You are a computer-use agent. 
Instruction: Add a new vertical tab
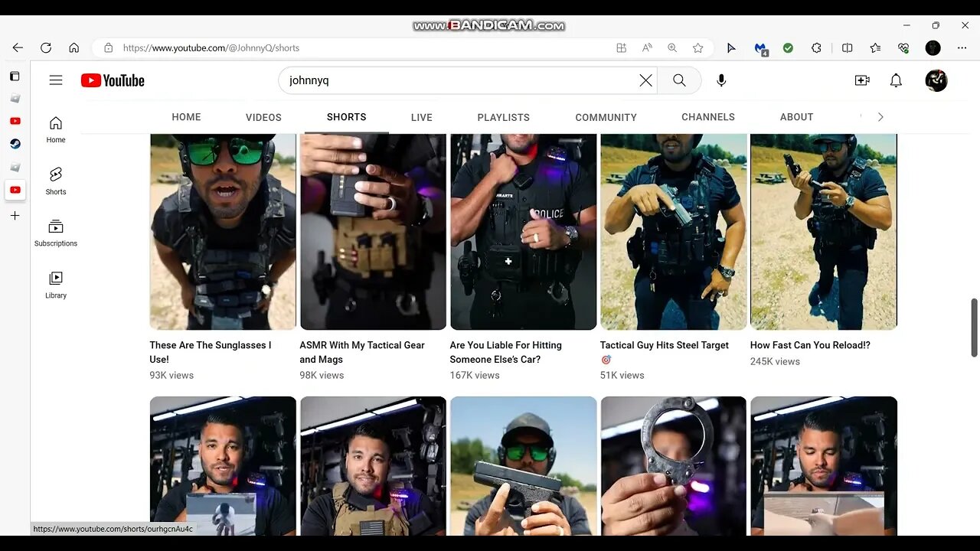(15, 216)
